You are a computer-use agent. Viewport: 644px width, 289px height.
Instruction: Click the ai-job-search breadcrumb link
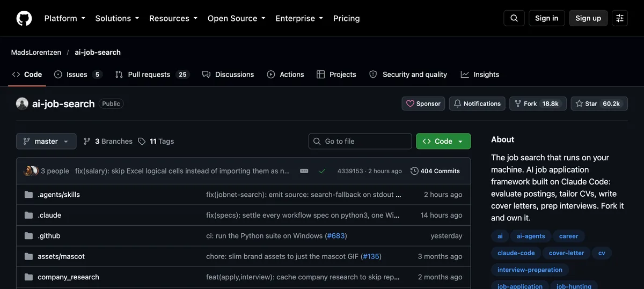(98, 52)
